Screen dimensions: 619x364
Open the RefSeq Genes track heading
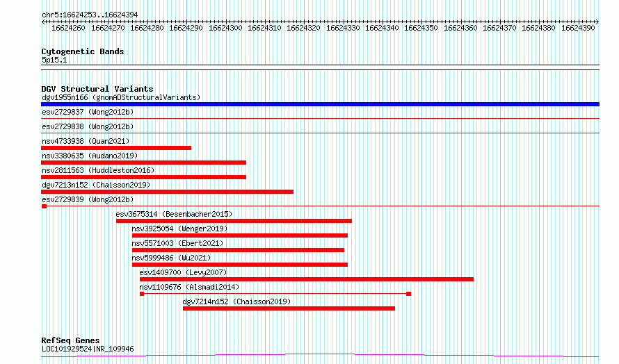click(x=70, y=340)
